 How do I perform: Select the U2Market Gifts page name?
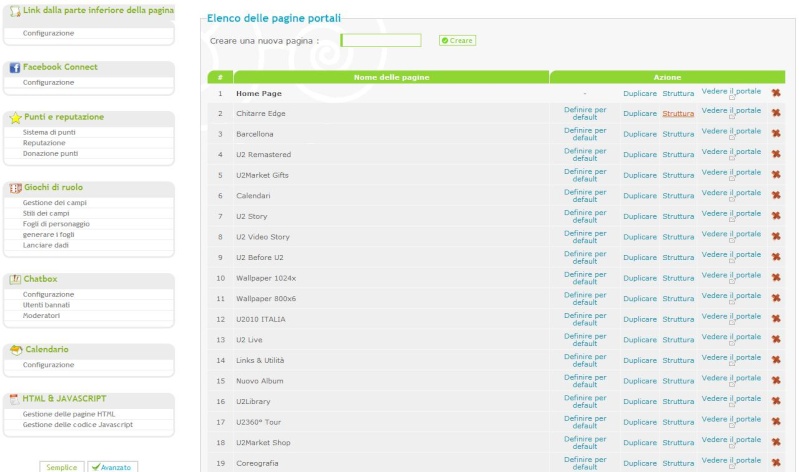(x=262, y=175)
